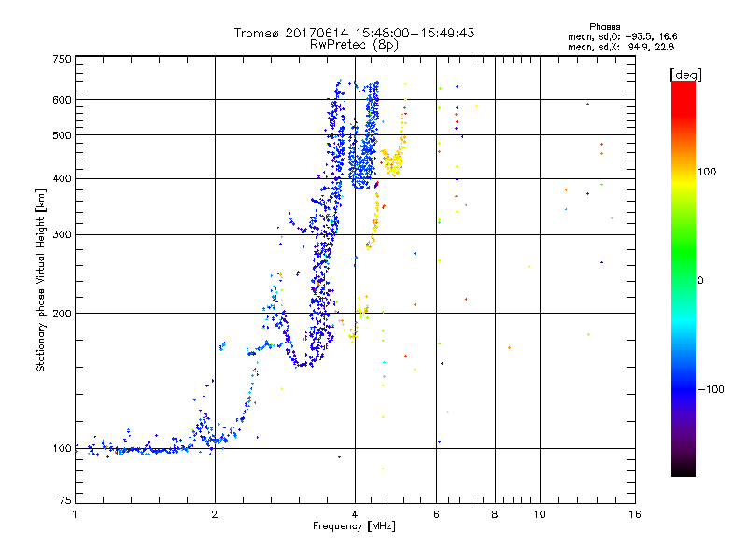Image resolution: width=747 pixels, height=560 pixels.
Task: Click the y-axis tick label '500'
Action: pyautogui.click(x=62, y=135)
